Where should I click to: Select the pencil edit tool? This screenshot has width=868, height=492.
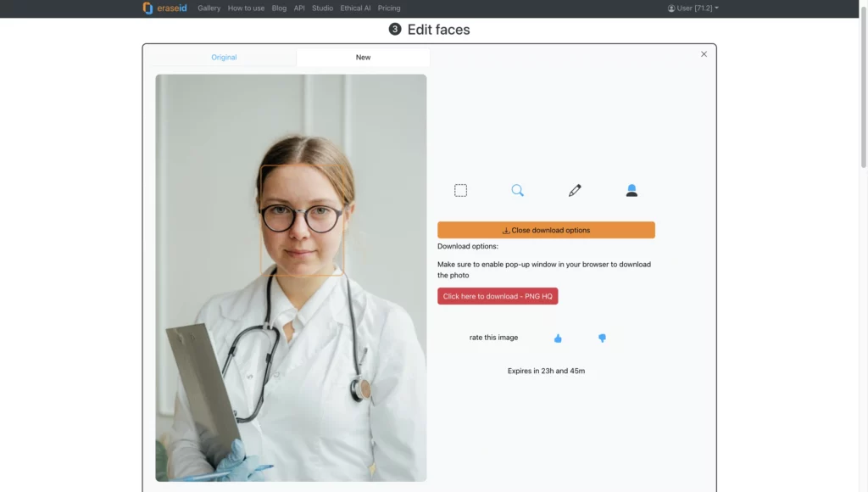(575, 191)
